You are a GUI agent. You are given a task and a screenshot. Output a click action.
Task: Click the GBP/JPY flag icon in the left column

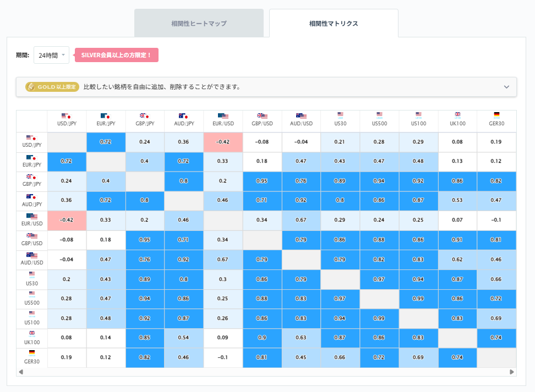(x=31, y=177)
